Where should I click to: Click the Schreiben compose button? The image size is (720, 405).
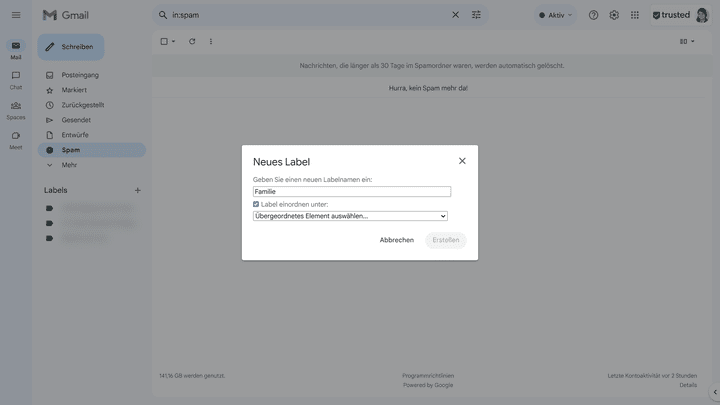pos(71,47)
